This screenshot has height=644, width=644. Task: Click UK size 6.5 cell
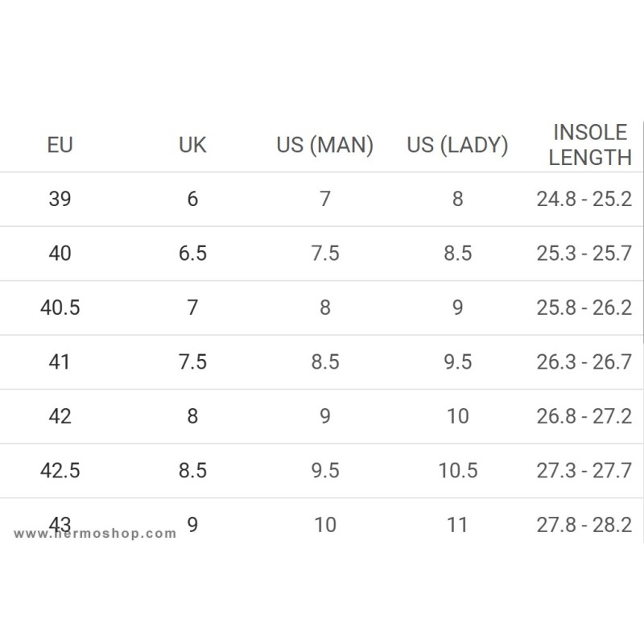(x=192, y=254)
